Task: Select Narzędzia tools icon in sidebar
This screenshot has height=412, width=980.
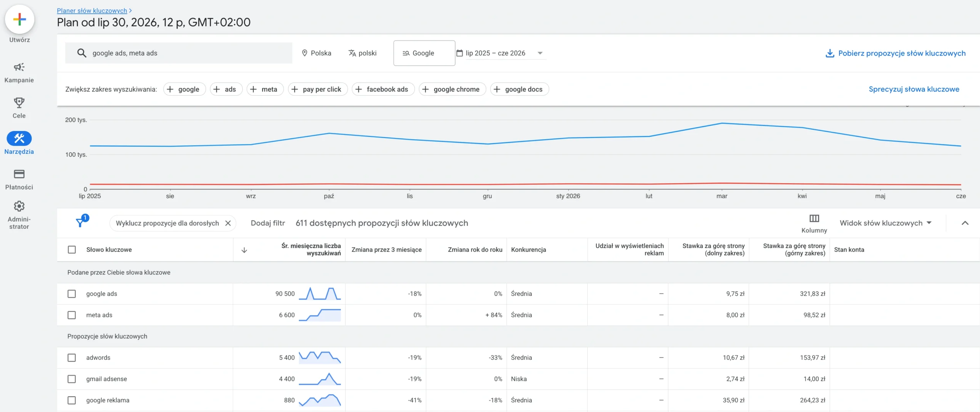Action: tap(19, 138)
